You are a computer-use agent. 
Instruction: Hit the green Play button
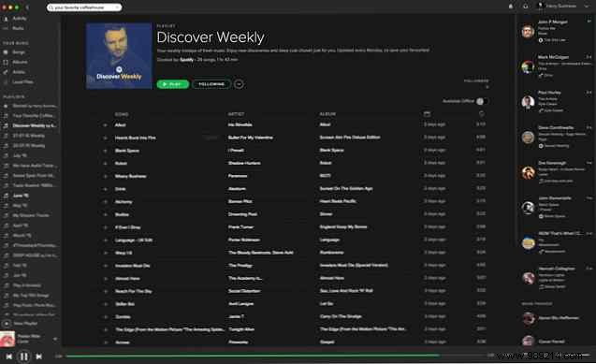(x=173, y=84)
